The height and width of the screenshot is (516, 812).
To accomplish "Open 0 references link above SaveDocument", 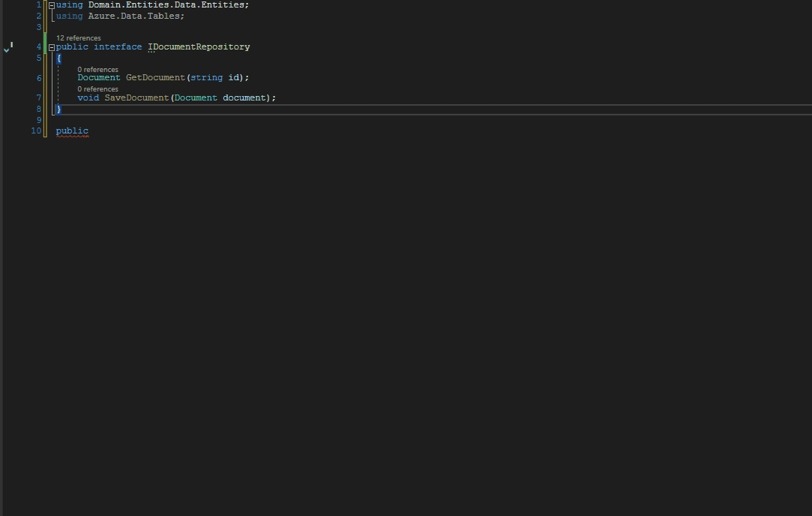I will (x=97, y=88).
